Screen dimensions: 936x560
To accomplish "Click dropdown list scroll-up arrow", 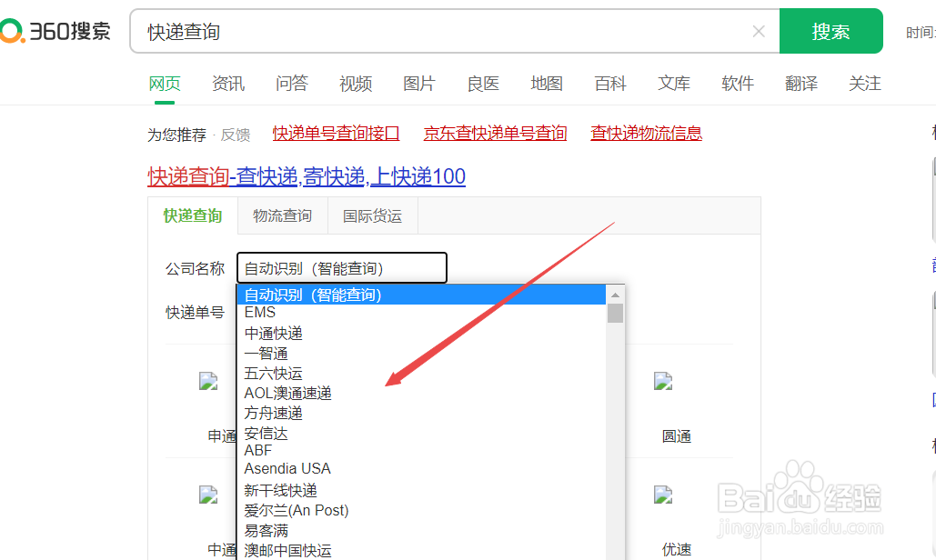I will pos(615,295).
